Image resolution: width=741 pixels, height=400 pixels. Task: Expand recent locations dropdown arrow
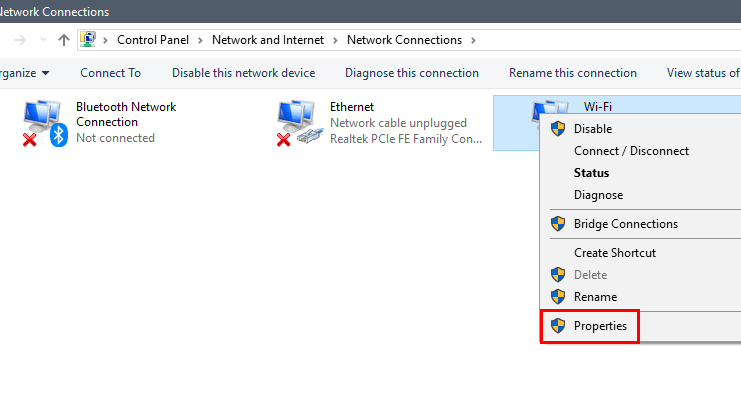pos(43,40)
